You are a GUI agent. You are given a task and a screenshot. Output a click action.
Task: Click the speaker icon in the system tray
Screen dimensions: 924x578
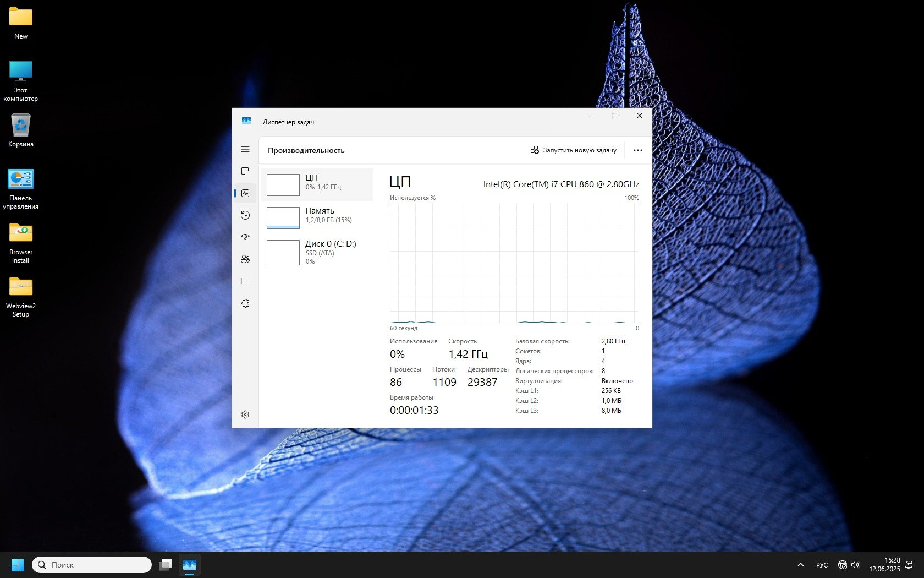pyautogui.click(x=855, y=565)
